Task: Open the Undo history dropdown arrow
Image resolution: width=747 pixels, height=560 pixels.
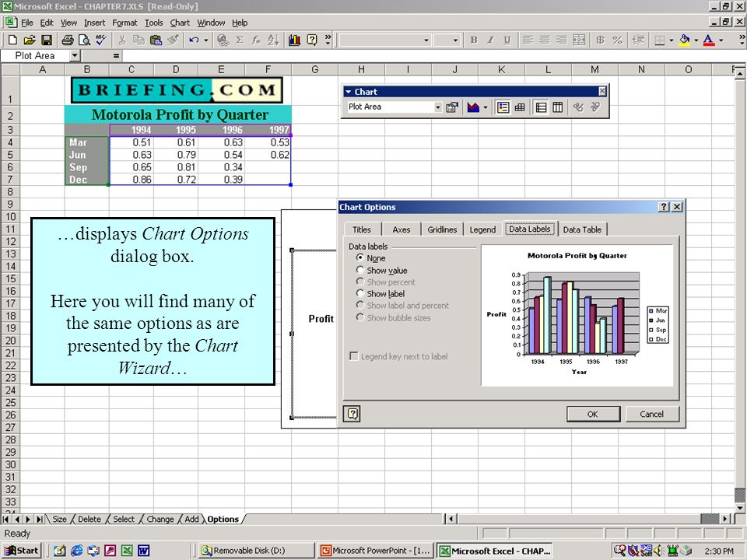Action: pyautogui.click(x=205, y=40)
